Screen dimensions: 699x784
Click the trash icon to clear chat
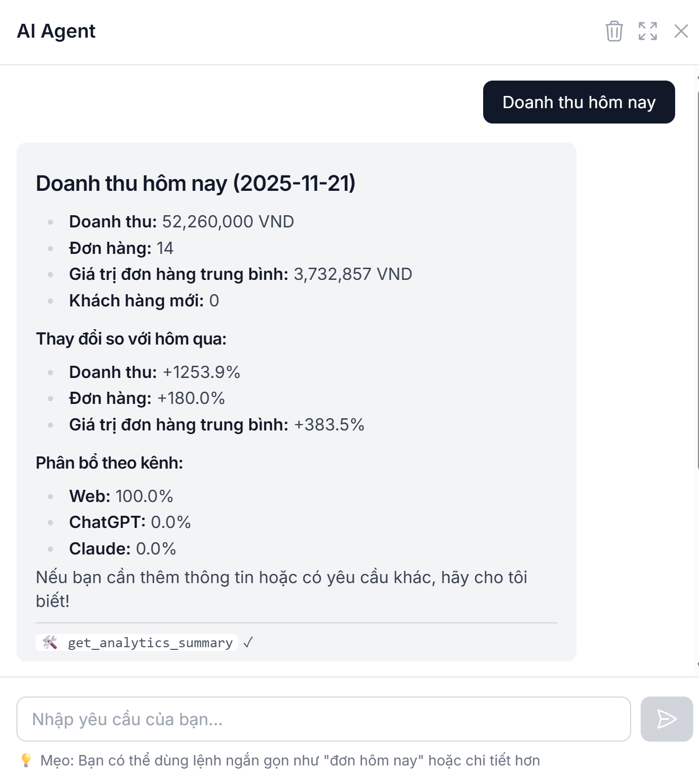pos(614,31)
